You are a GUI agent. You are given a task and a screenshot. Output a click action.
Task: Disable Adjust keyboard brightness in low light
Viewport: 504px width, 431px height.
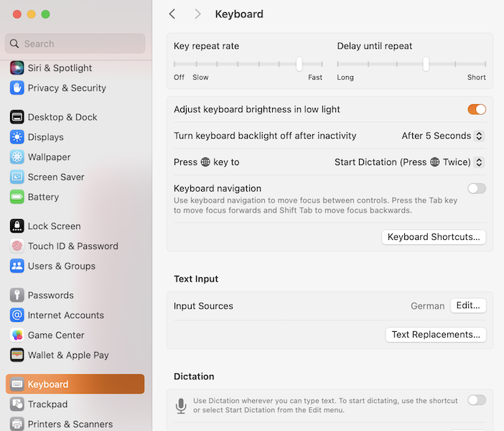[x=477, y=109]
